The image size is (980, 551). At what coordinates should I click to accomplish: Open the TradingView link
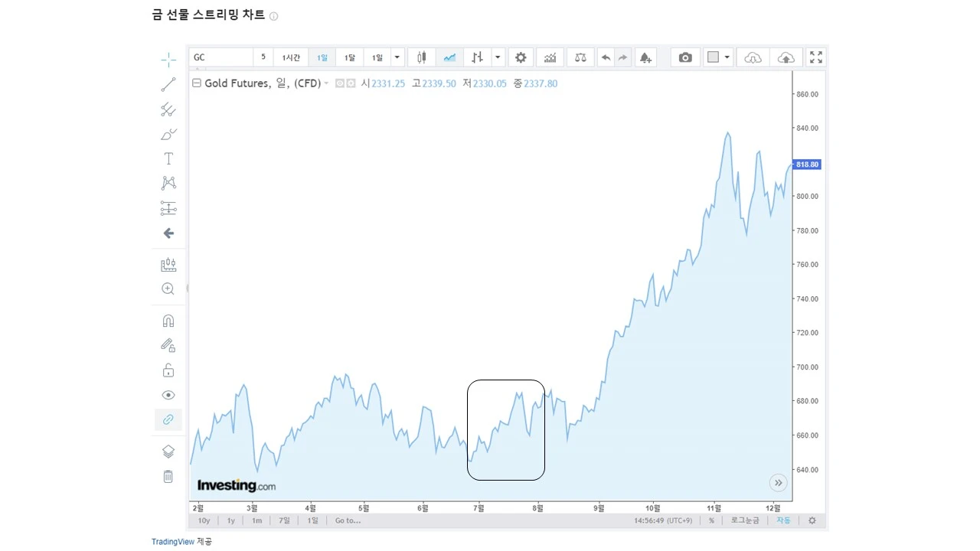click(x=173, y=542)
